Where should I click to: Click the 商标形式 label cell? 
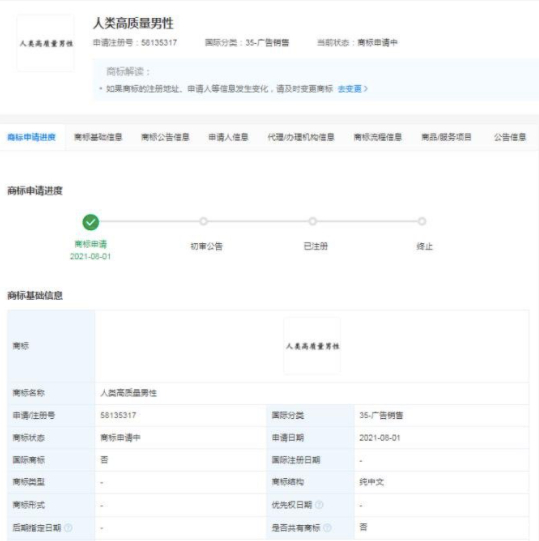pos(51,505)
